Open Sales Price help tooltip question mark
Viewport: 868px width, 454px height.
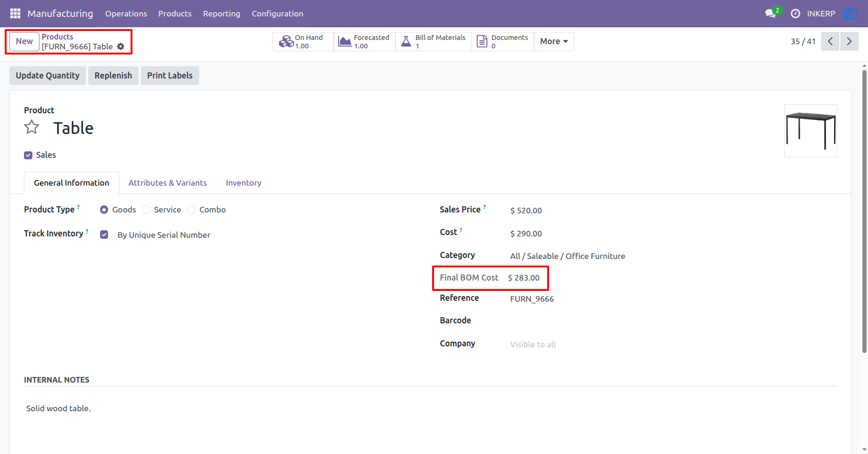[484, 207]
